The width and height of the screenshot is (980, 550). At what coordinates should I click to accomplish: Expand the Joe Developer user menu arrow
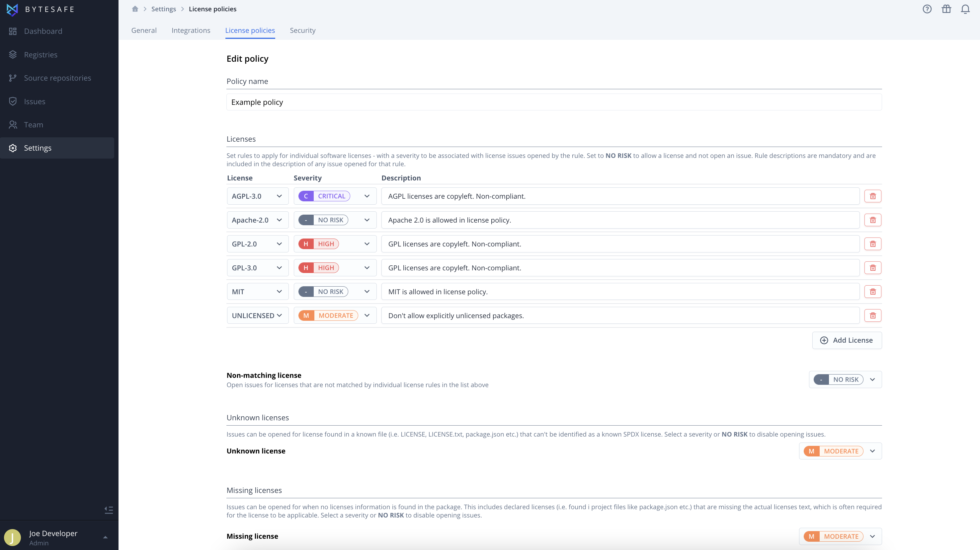105,537
